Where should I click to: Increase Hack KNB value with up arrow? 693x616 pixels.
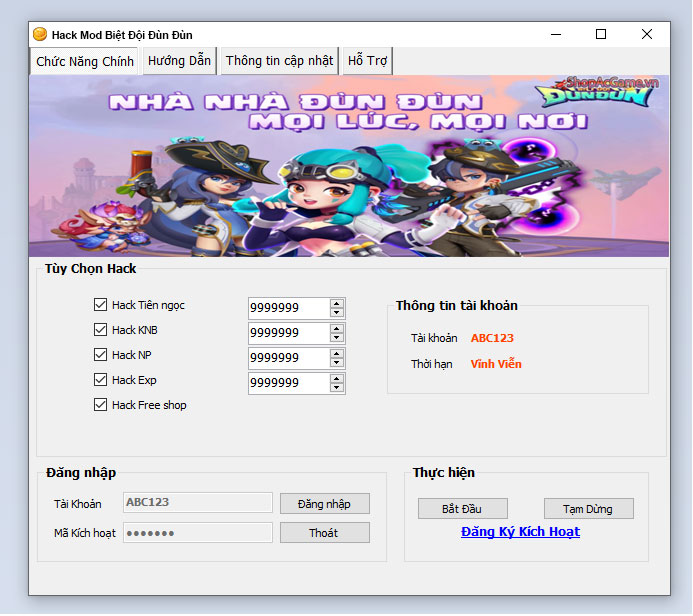coord(337,329)
